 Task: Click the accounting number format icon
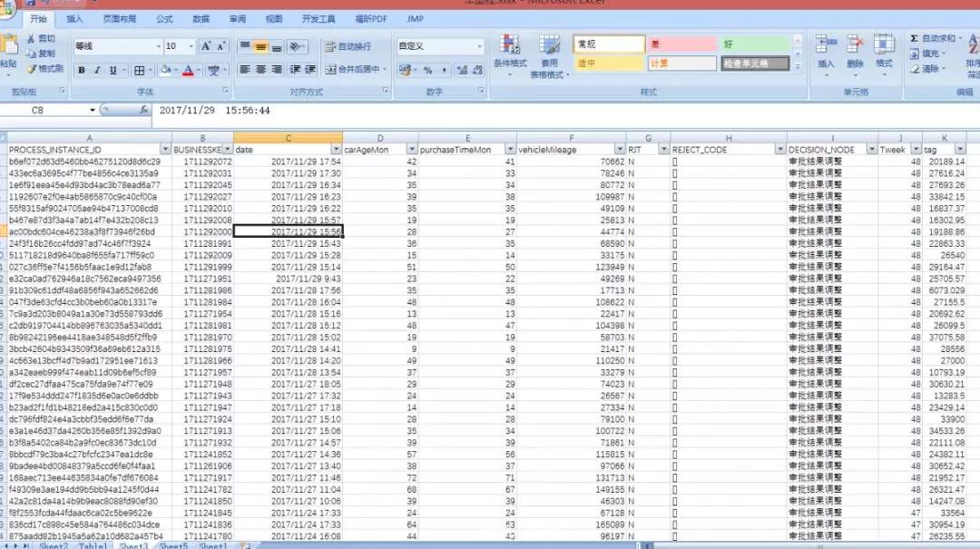click(x=405, y=70)
